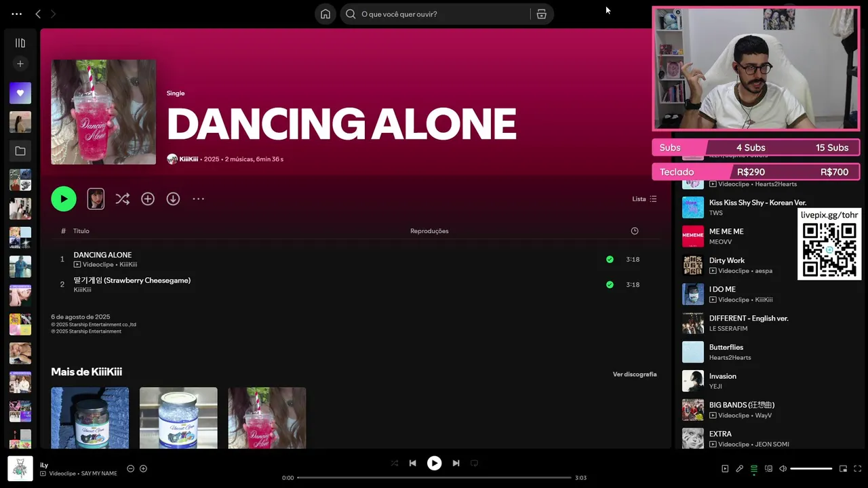Click the minus circle icon in now playing
This screenshot has width=868, height=488.
(x=131, y=468)
